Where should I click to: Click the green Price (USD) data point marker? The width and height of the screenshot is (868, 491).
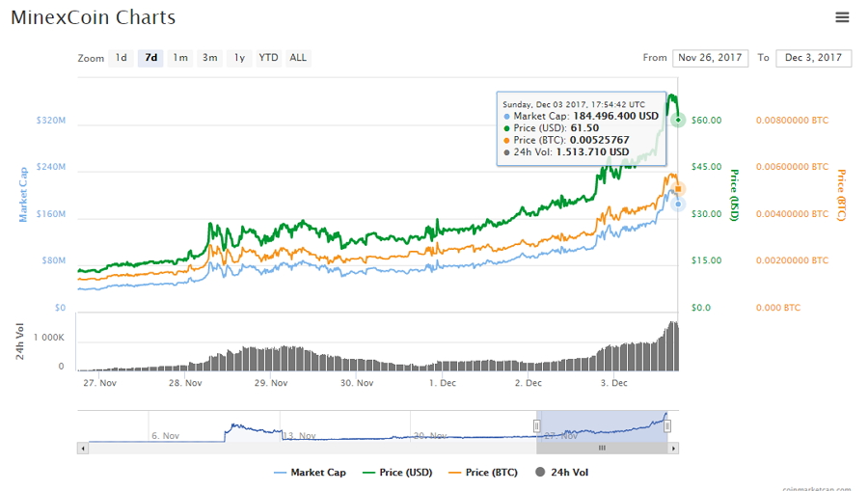coord(678,121)
